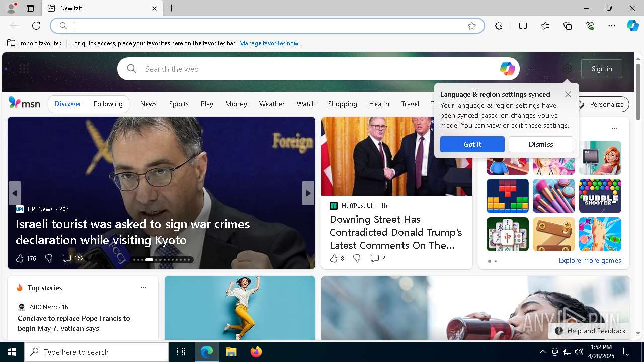Image resolution: width=644 pixels, height=362 pixels.
Task: Open the page settings gear icon
Action: point(567,69)
